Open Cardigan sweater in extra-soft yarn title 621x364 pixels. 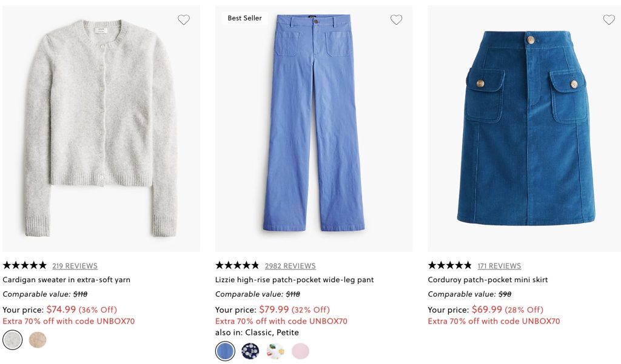(x=67, y=280)
